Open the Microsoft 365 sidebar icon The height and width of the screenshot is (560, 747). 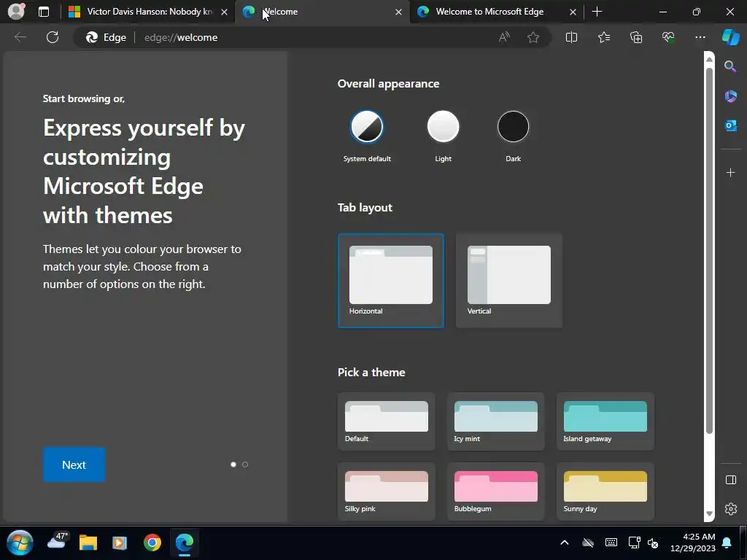tap(730, 96)
